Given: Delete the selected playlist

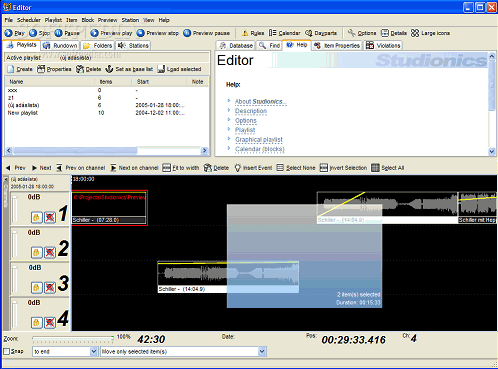Looking at the screenshot, I should (x=89, y=69).
